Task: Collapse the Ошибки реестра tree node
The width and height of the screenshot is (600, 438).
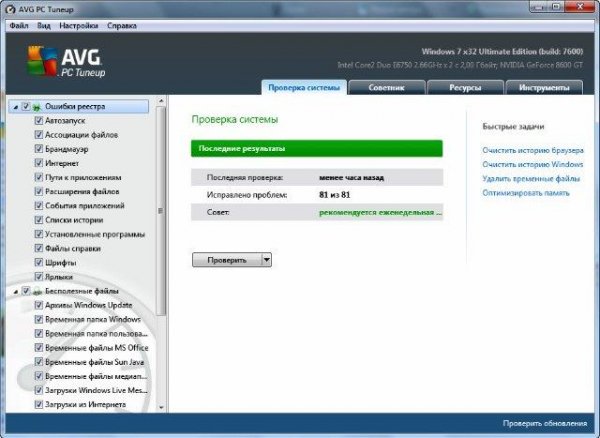Action: 16,107
